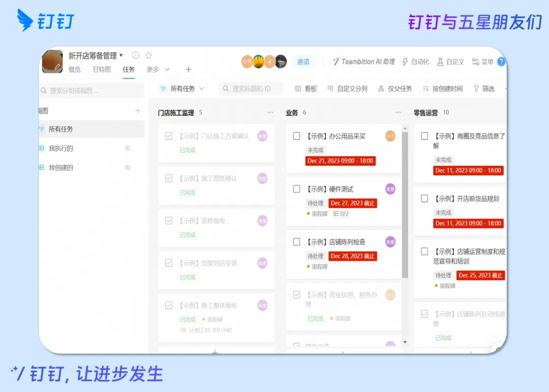Click Dec 28, 2023 截止 date tag
Image resolution: width=549 pixels, height=392 pixels.
tap(353, 256)
